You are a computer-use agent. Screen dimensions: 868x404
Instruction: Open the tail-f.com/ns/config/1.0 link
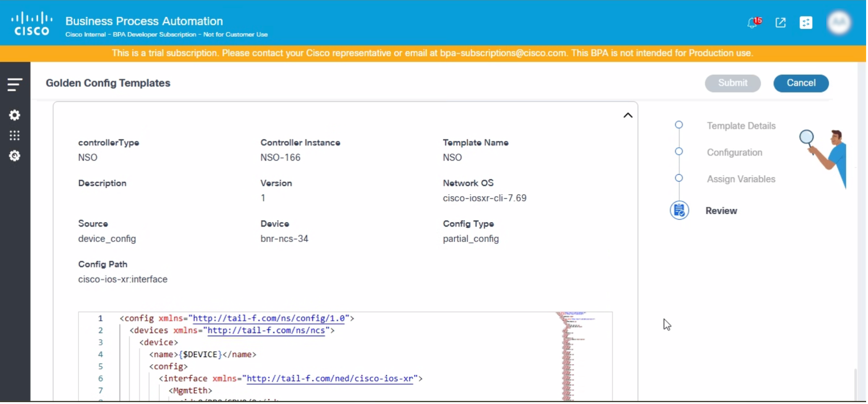pos(269,319)
